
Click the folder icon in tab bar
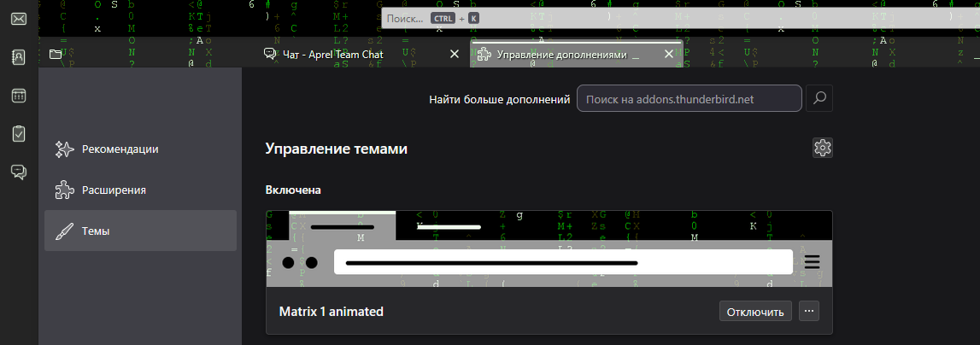tap(56, 55)
